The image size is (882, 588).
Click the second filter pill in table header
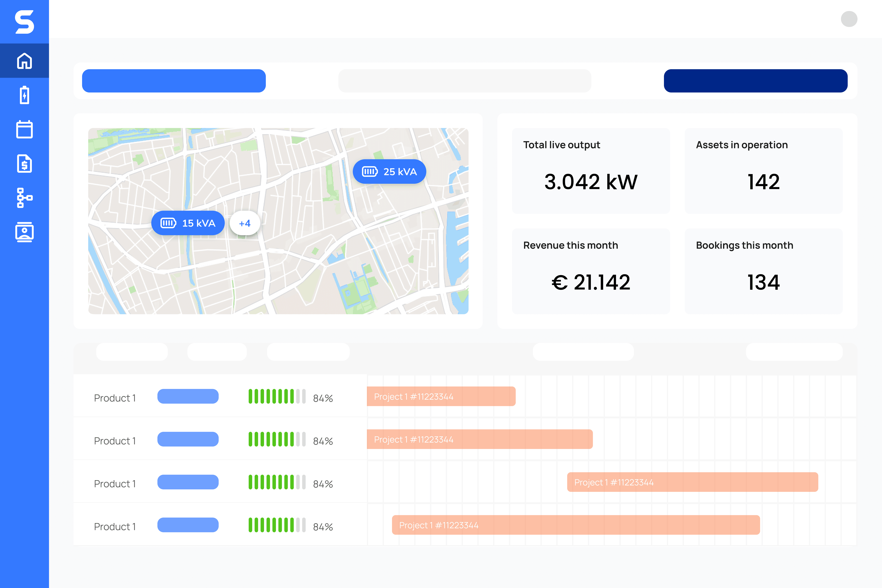click(217, 352)
